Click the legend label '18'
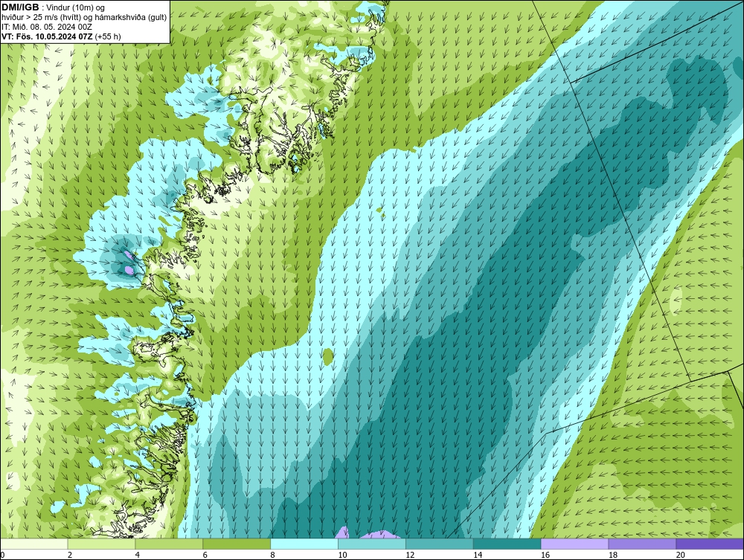The image size is (744, 560). 612,555
